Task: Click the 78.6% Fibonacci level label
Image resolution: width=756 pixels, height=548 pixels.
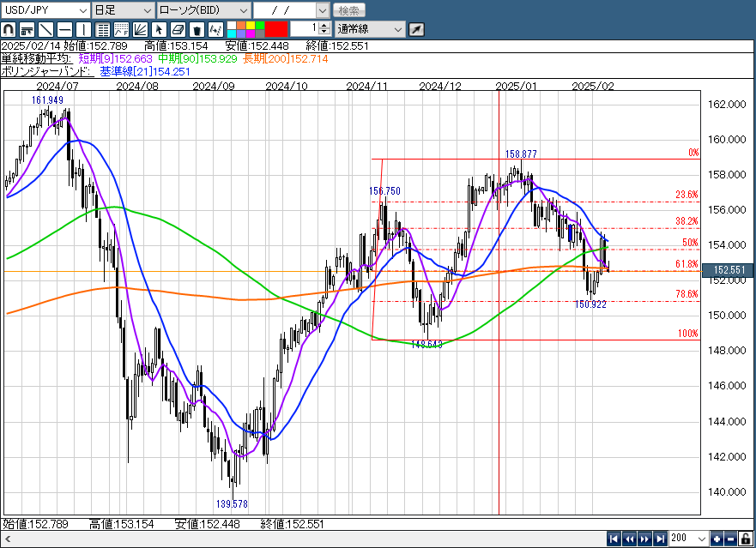Action: tap(686, 293)
